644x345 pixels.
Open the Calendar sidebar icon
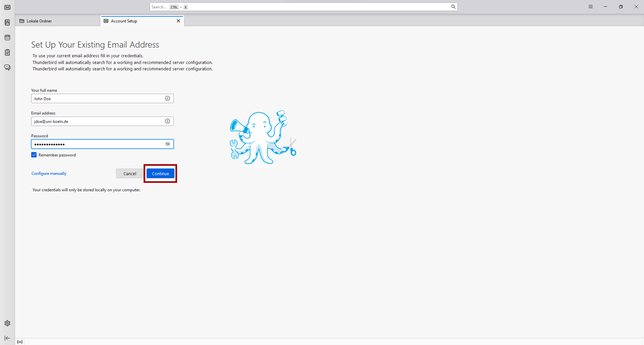coord(7,38)
